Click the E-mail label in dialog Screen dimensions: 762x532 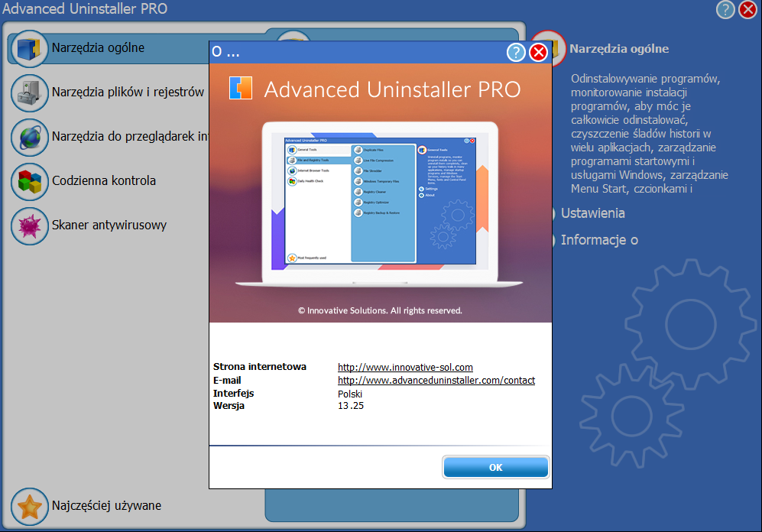(x=227, y=381)
